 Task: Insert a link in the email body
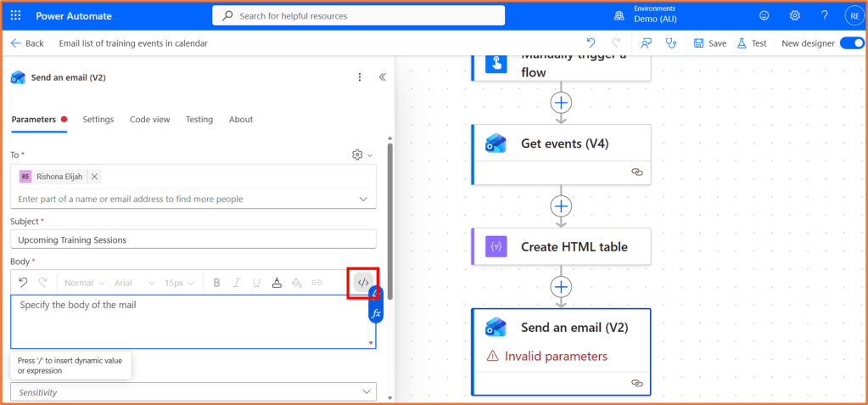coord(316,283)
